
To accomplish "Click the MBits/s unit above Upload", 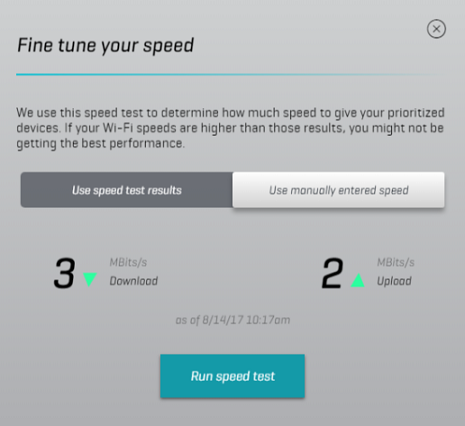I will (396, 263).
